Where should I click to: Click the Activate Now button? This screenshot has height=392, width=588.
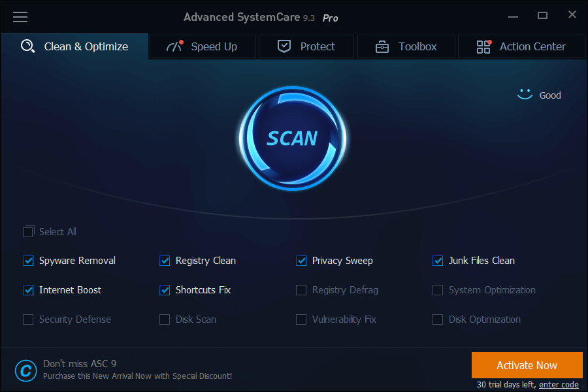pos(527,365)
